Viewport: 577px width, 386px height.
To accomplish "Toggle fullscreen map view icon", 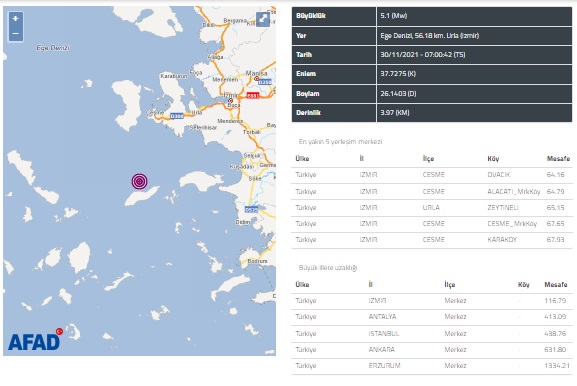I will click(x=263, y=19).
